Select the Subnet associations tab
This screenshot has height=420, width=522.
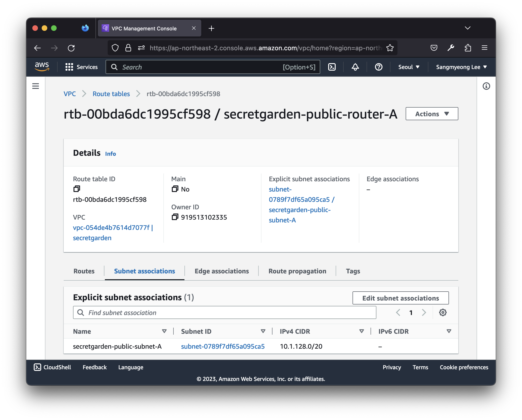tap(144, 271)
